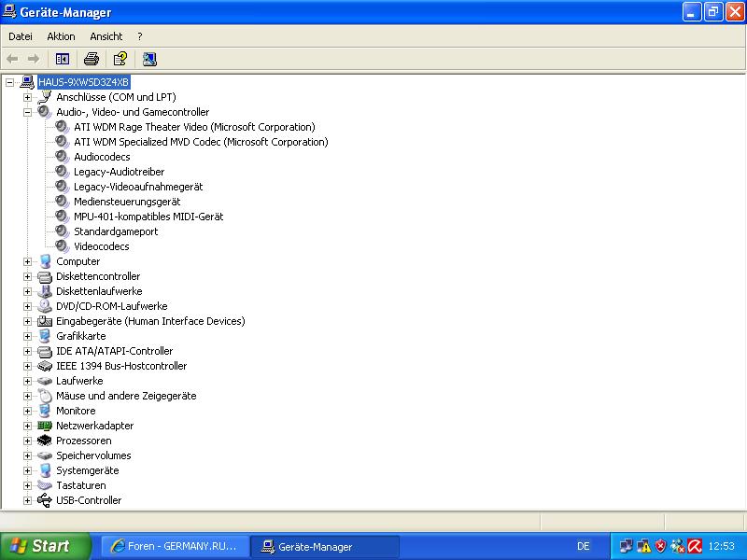This screenshot has width=747, height=560.
Task: Expand the Speichervolumes node
Action: pyautogui.click(x=28, y=455)
